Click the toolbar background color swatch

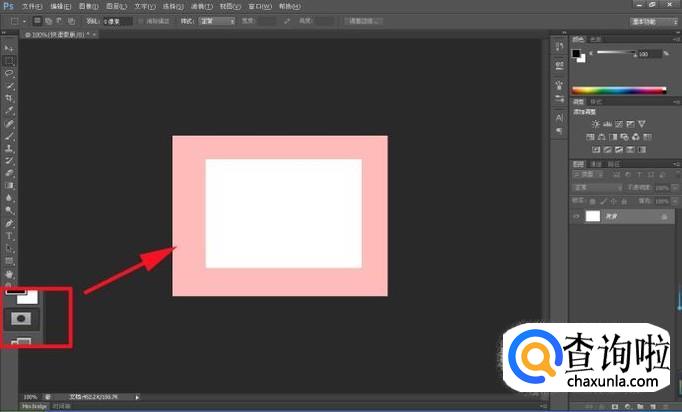point(28,298)
